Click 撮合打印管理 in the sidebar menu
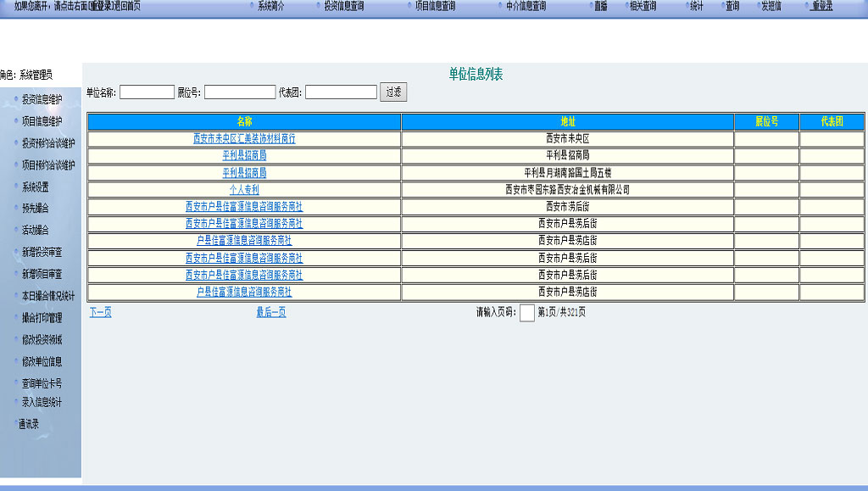The image size is (868, 491). (42, 318)
